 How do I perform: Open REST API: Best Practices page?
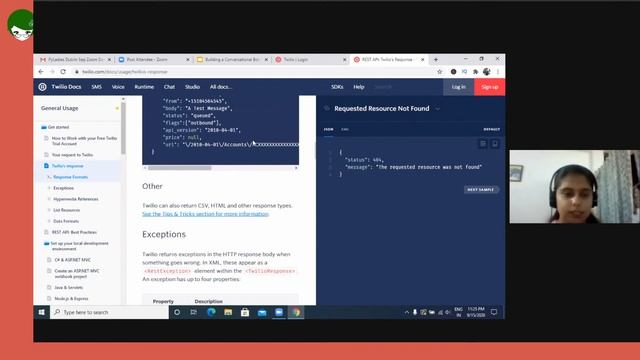pos(74,232)
